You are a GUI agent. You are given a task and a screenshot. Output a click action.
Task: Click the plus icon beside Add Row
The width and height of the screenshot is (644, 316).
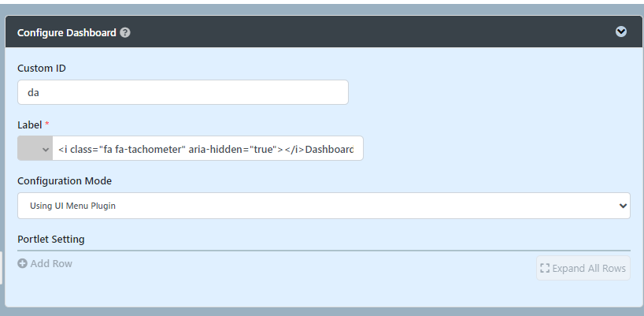(22, 264)
